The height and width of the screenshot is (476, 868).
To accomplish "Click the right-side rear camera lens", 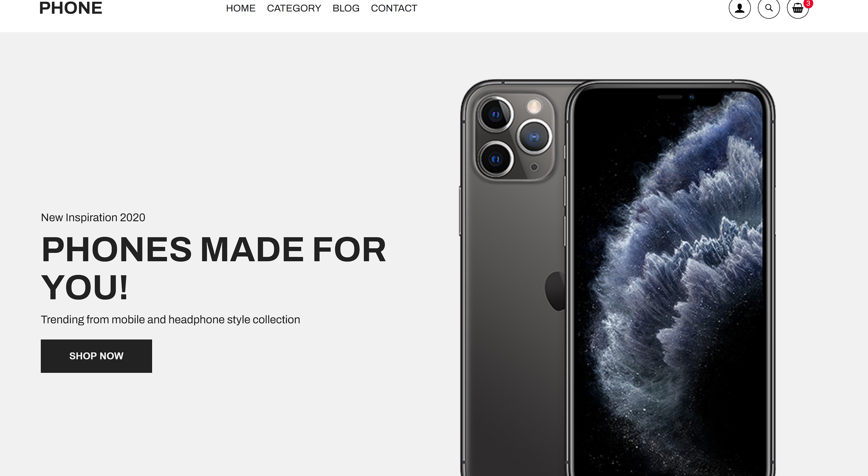I will (534, 137).
